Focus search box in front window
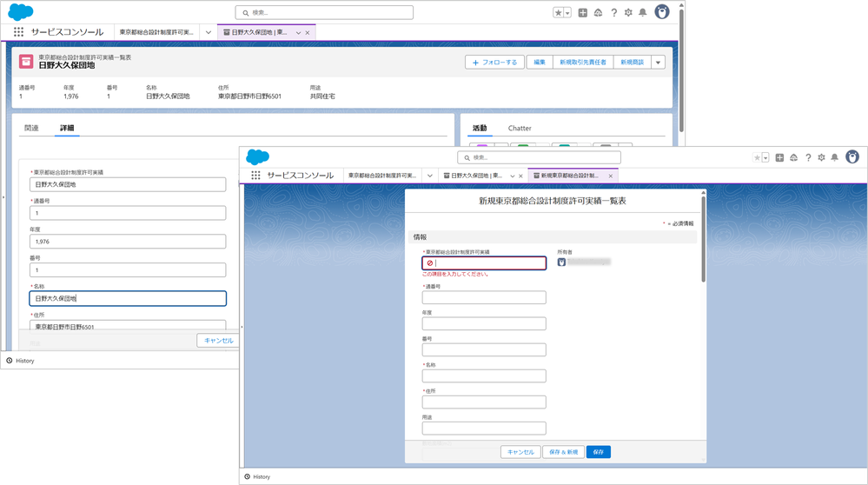The image size is (868, 485). (x=540, y=158)
